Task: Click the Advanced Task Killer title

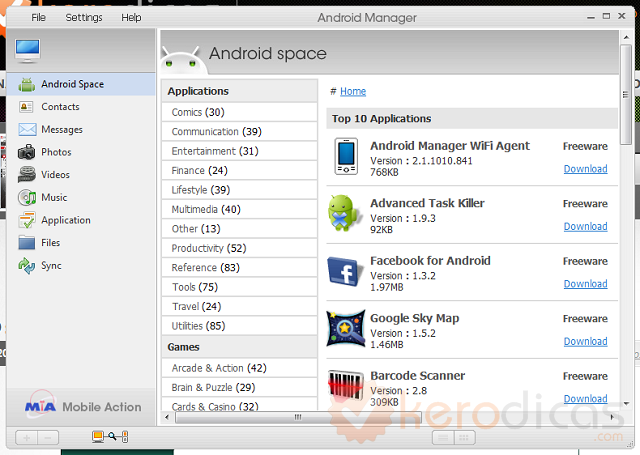Action: pyautogui.click(x=427, y=203)
